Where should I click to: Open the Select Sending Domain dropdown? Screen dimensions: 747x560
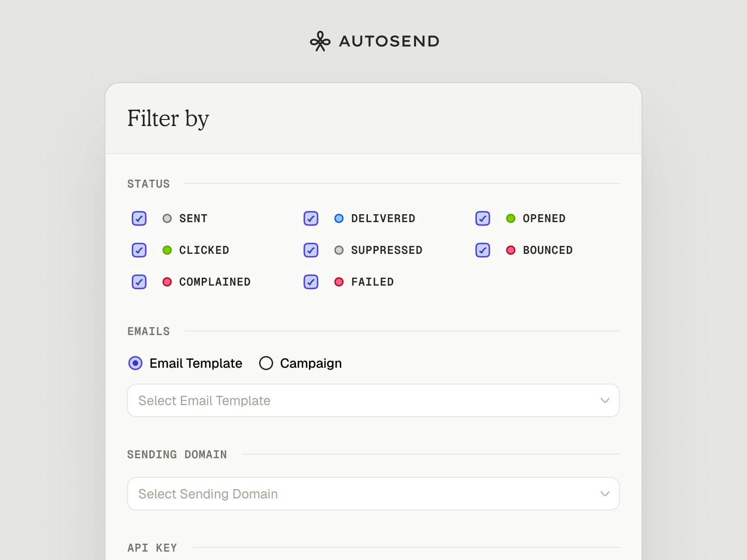pos(373,494)
